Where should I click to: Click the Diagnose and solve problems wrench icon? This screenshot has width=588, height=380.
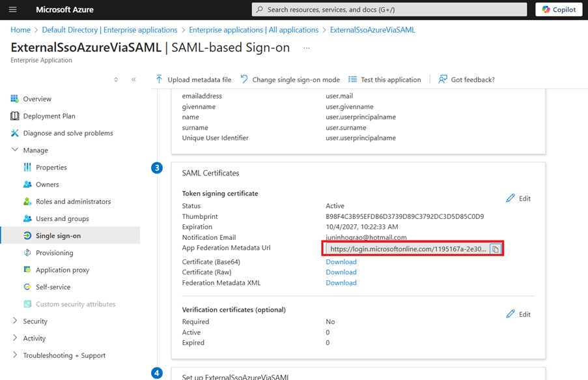tap(14, 133)
